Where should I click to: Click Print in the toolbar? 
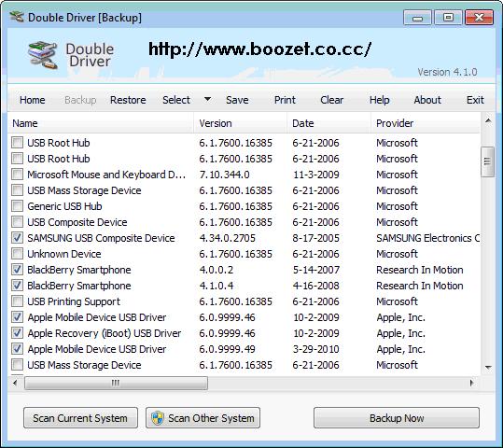pos(285,100)
